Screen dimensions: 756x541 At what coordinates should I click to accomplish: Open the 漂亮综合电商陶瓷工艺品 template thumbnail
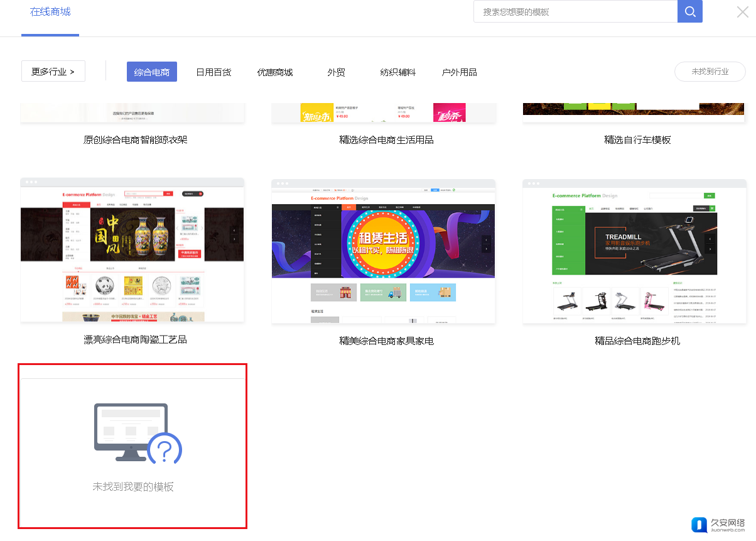[132, 251]
